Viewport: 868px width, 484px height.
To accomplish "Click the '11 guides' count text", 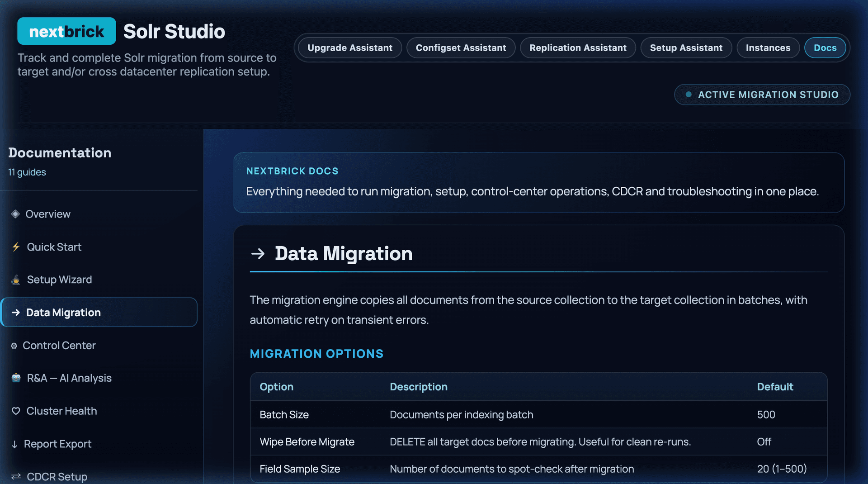I will (x=27, y=172).
